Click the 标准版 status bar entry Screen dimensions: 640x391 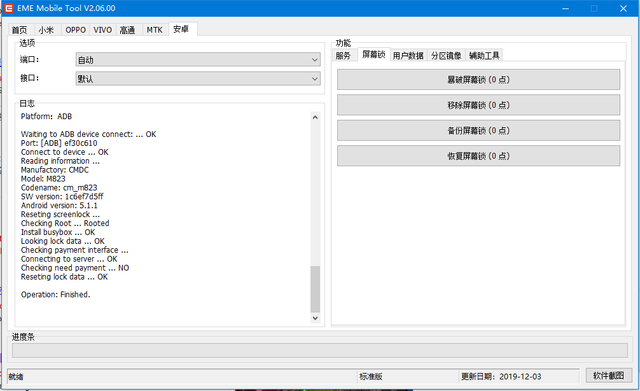click(371, 377)
